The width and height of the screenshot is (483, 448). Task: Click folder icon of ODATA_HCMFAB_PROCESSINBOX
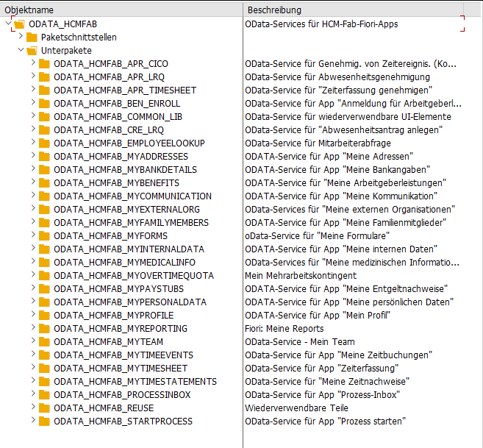click(x=44, y=395)
